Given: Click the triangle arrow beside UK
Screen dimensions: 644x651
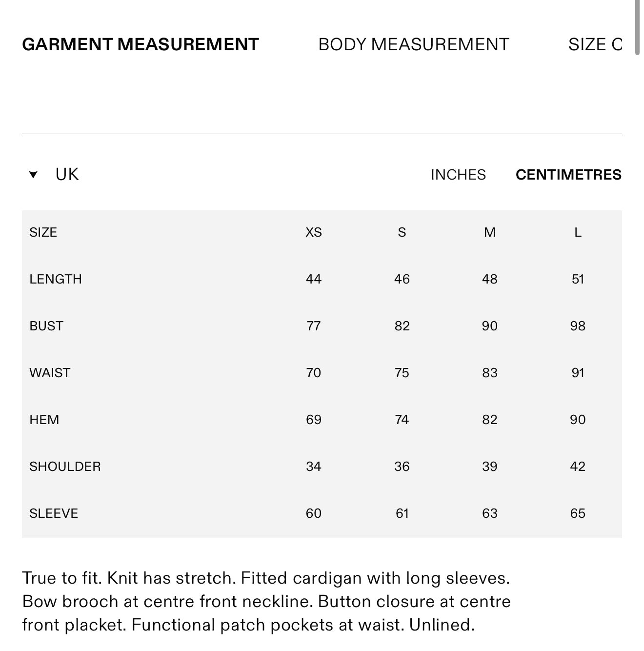Looking at the screenshot, I should tap(33, 175).
